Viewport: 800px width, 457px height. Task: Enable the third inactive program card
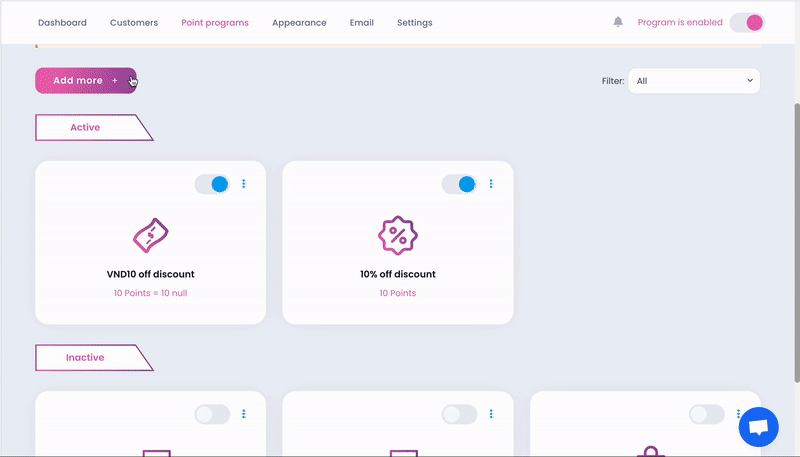[707, 414]
